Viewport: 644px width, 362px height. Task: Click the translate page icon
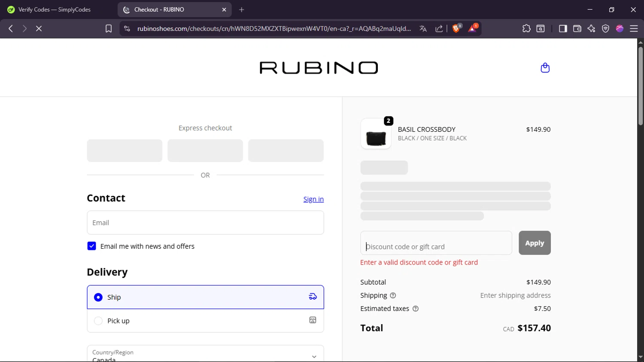[x=423, y=28]
